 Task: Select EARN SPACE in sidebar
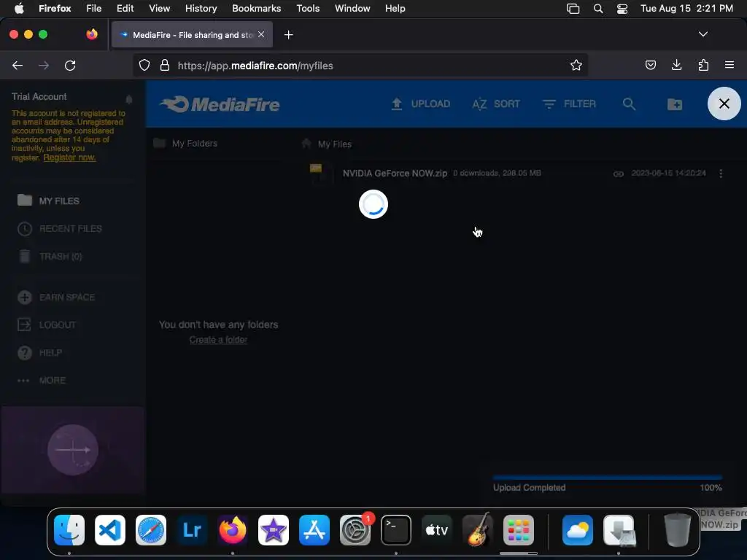tap(56, 297)
